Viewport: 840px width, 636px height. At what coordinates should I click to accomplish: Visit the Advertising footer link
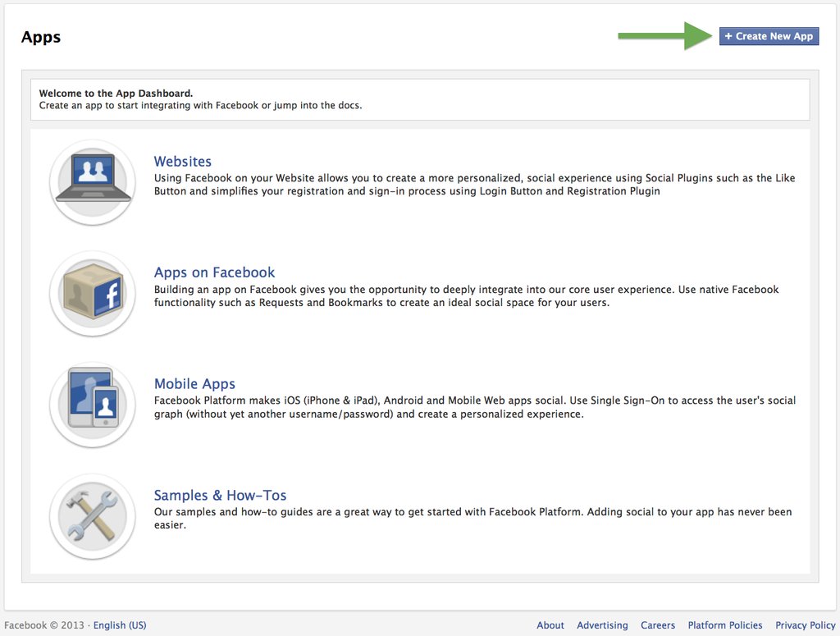[602, 625]
